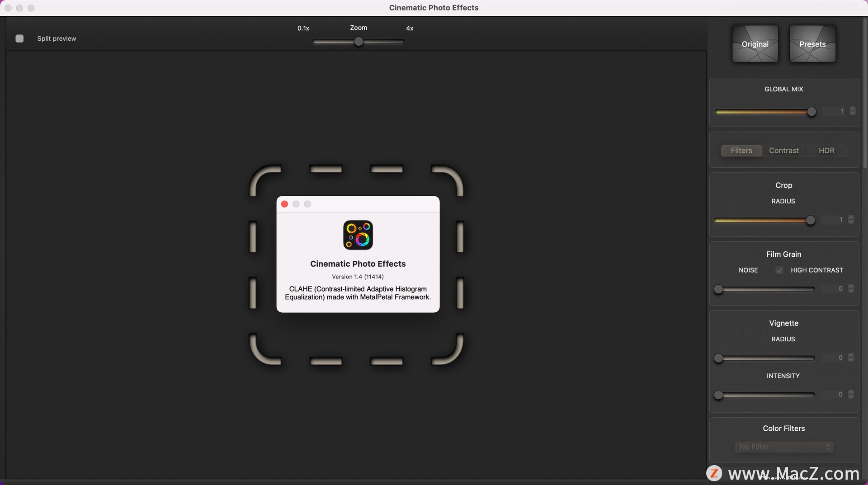The width and height of the screenshot is (868, 485).
Task: Click the 4x zoom label
Action: click(x=410, y=28)
